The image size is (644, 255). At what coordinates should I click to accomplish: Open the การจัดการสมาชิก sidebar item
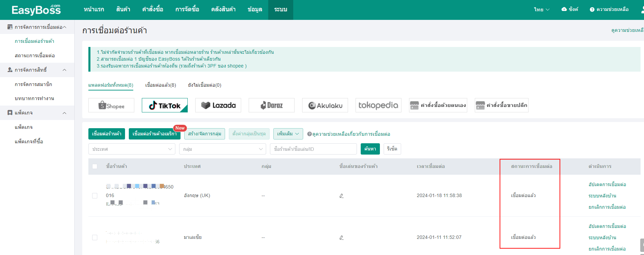(x=33, y=84)
